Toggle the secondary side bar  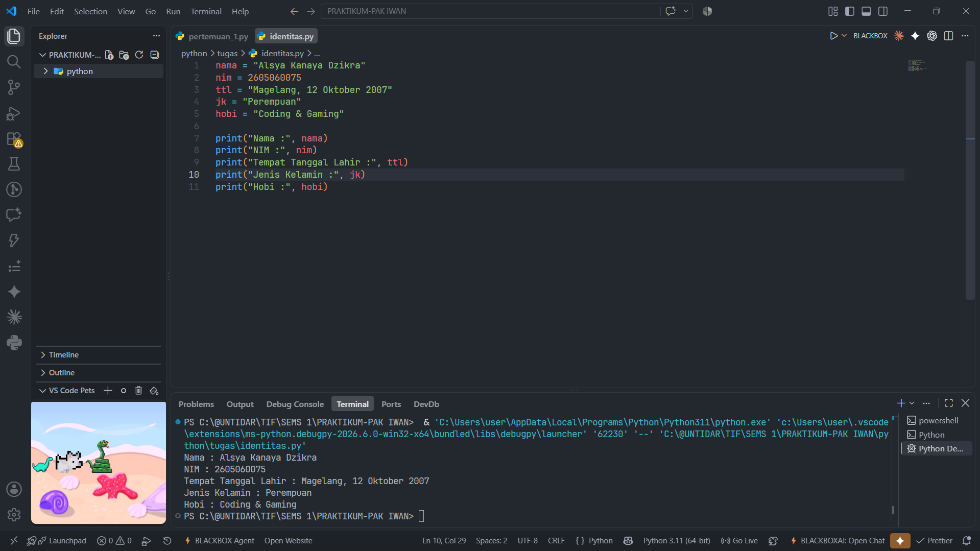point(883,11)
